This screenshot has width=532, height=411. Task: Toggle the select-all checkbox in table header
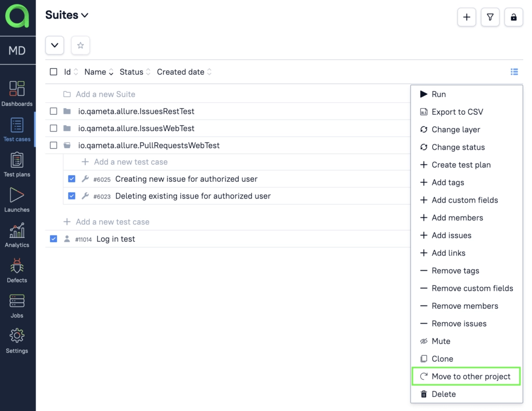click(x=54, y=72)
